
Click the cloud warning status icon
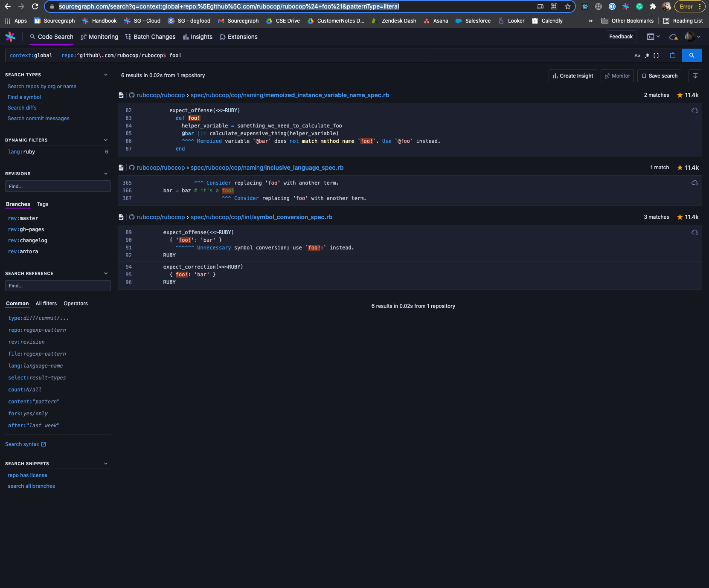674,37
